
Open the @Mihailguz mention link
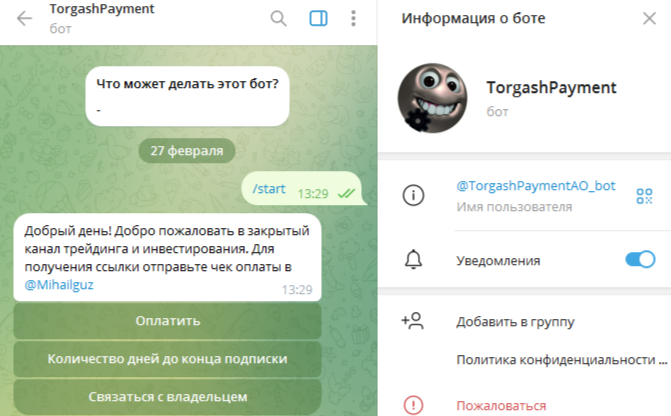point(59,285)
